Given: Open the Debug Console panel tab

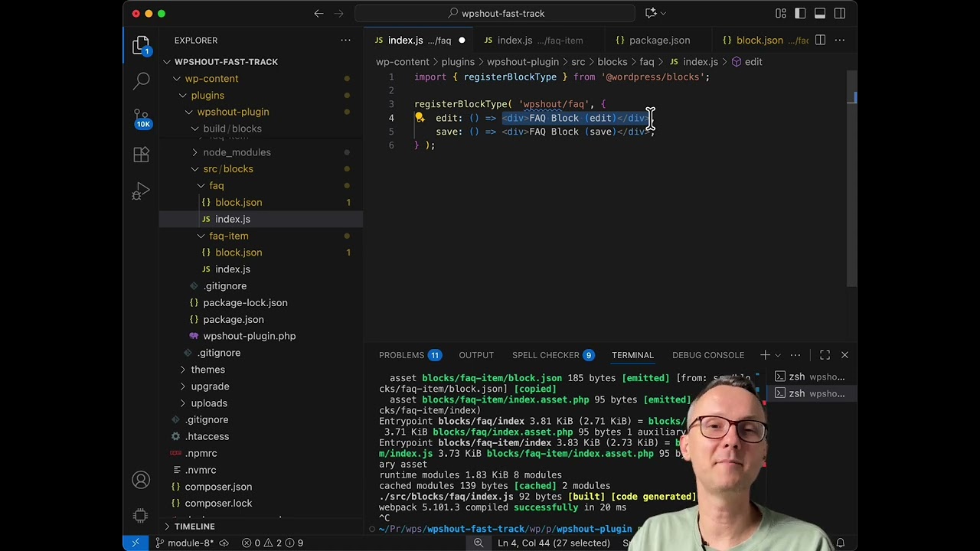Looking at the screenshot, I should [x=708, y=355].
